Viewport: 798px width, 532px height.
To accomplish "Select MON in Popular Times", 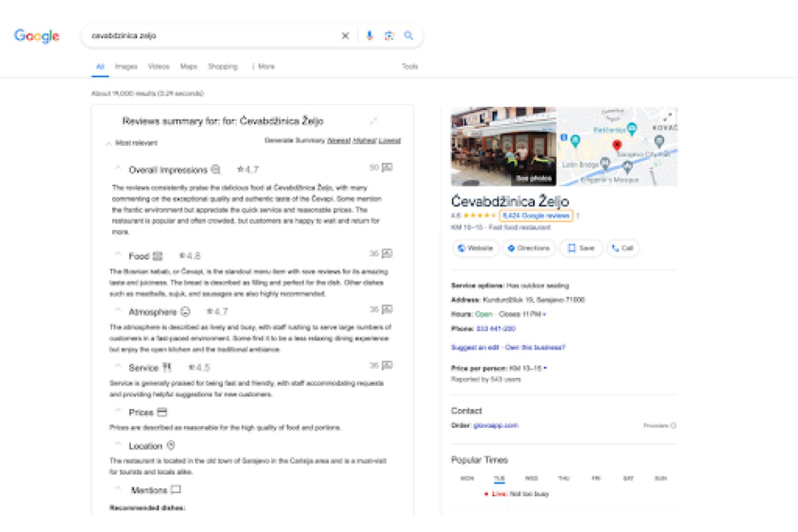I will 467,478.
